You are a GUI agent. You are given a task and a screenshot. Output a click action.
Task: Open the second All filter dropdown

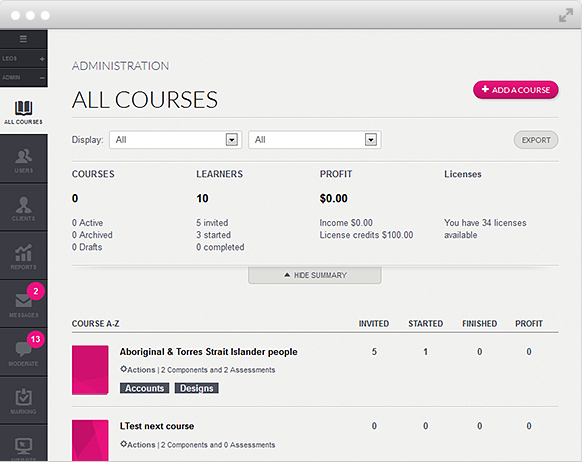314,140
